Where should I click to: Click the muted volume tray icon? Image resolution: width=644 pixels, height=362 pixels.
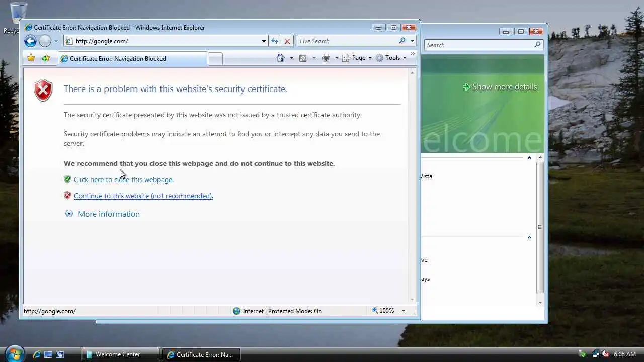pyautogui.click(x=605, y=354)
